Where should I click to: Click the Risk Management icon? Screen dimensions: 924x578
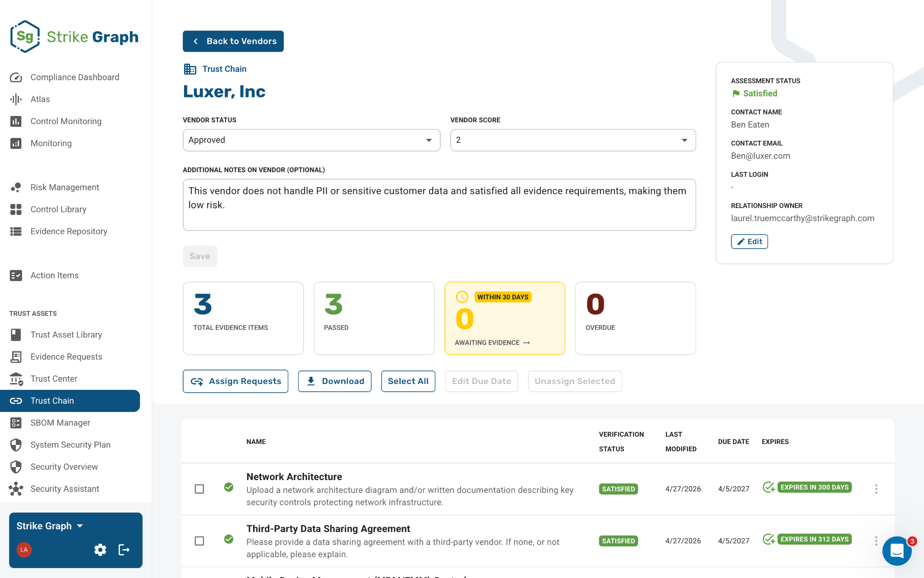pos(16,187)
